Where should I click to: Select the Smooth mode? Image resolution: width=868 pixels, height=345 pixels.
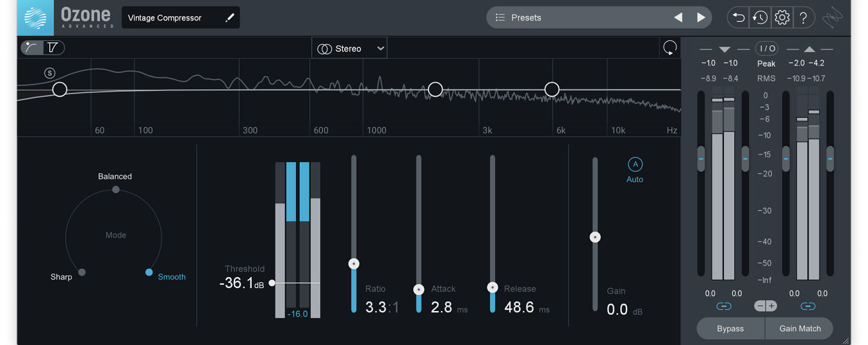tap(149, 272)
